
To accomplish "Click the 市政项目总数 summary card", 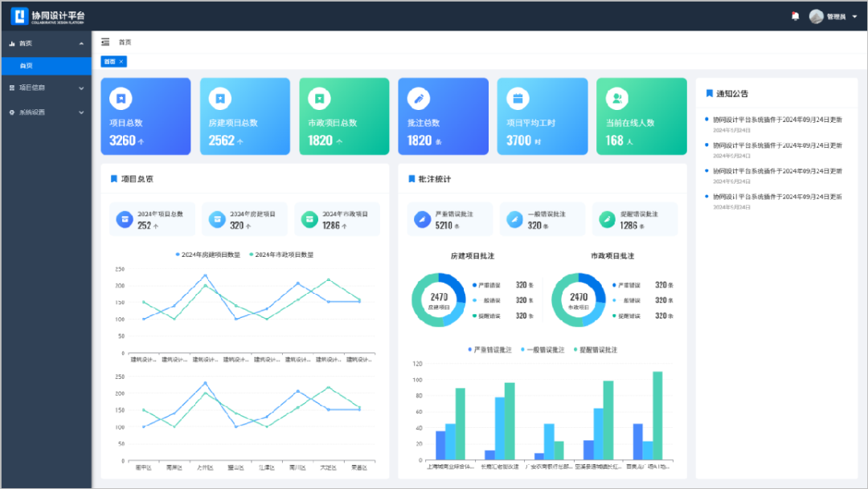I will click(344, 116).
